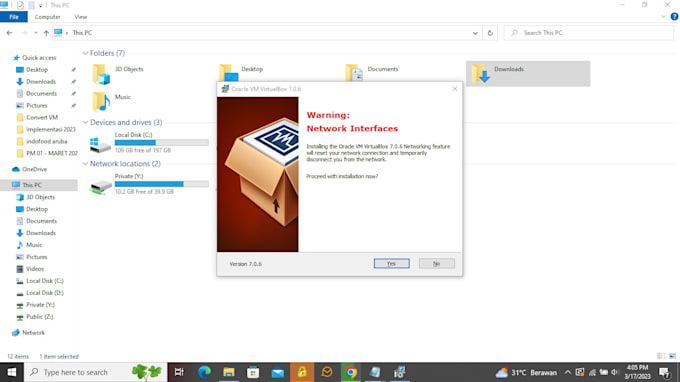Open Desktop under Quick access
Screen dimensions: 680x382
[x=37, y=70]
